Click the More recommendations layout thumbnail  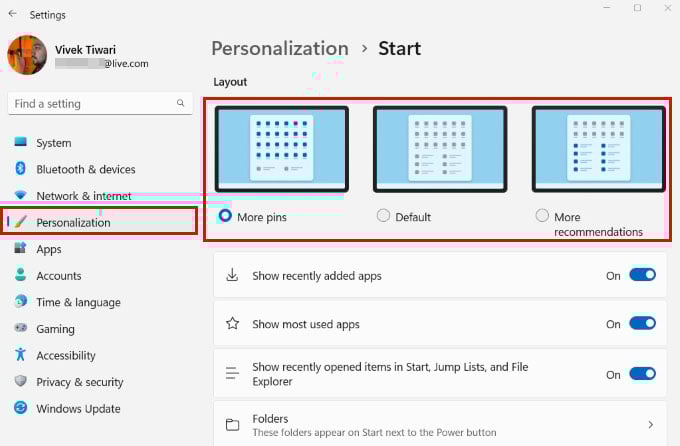click(598, 149)
